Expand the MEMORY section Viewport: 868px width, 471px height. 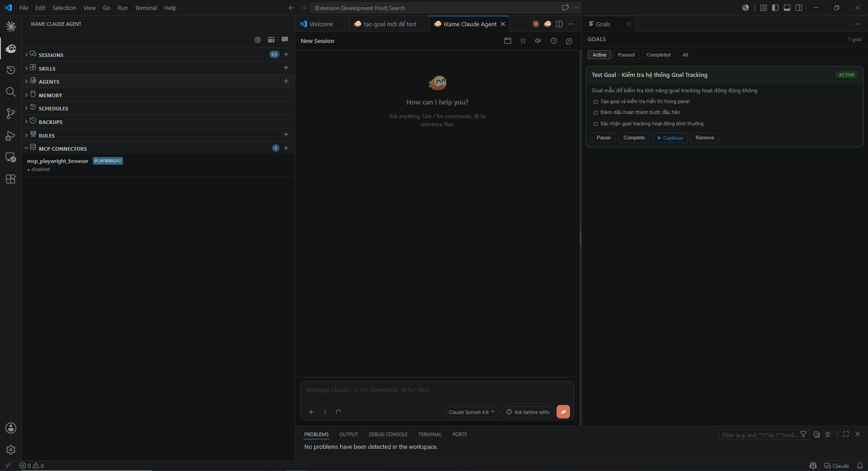coord(158,95)
